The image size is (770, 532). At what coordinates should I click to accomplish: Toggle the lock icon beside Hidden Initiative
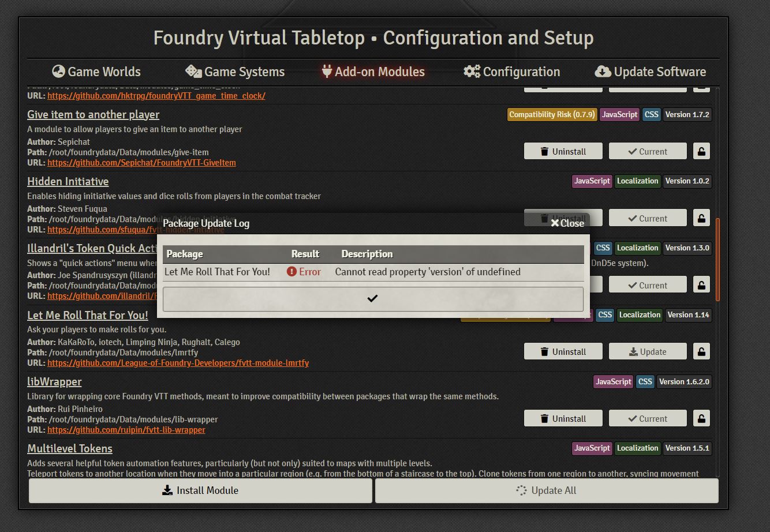pyautogui.click(x=701, y=218)
